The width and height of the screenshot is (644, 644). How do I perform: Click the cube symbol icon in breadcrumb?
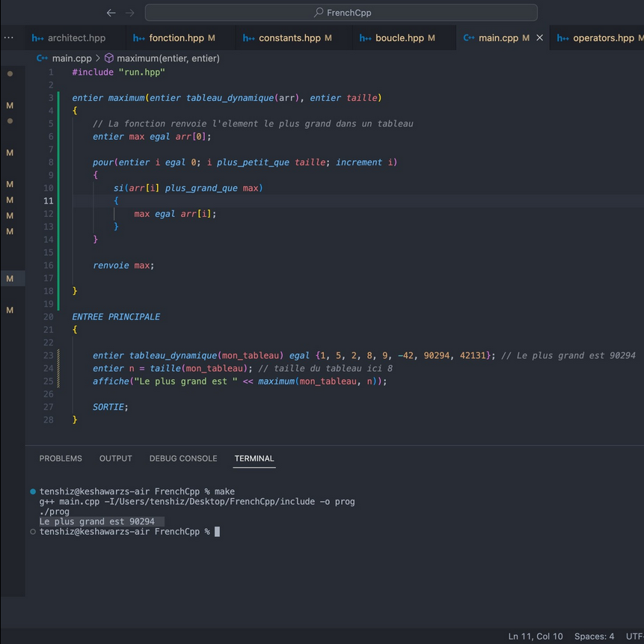[108, 58]
